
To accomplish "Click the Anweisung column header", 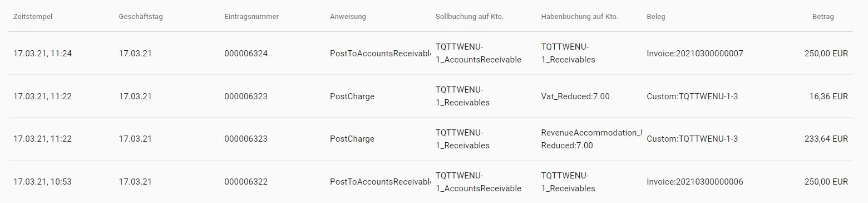I will pos(348,17).
